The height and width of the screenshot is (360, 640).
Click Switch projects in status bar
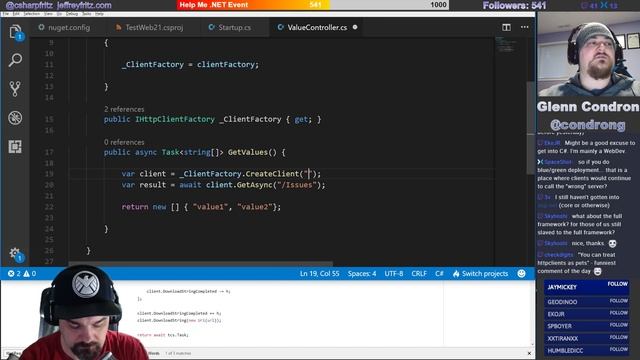[x=480, y=273]
